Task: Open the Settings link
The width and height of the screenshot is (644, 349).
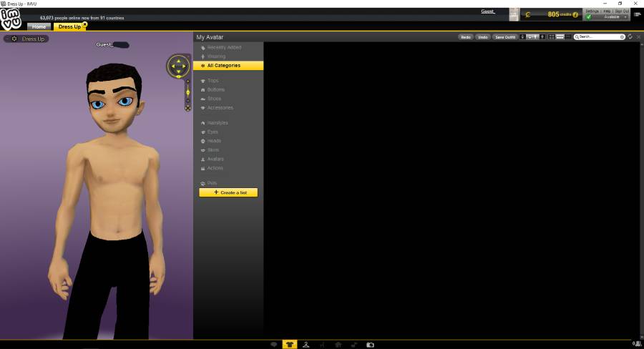Action: [592, 11]
